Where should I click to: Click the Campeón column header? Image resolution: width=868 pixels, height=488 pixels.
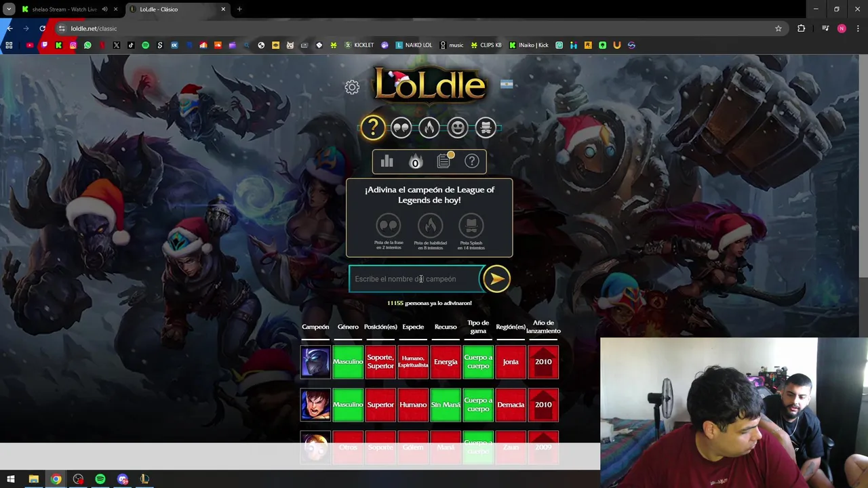315,327
